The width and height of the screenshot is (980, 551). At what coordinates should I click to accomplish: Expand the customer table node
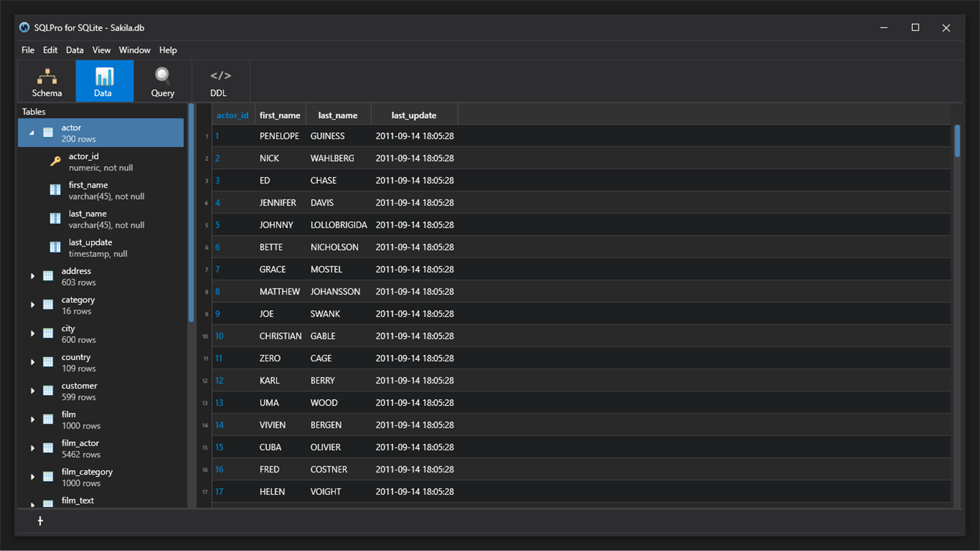point(32,391)
